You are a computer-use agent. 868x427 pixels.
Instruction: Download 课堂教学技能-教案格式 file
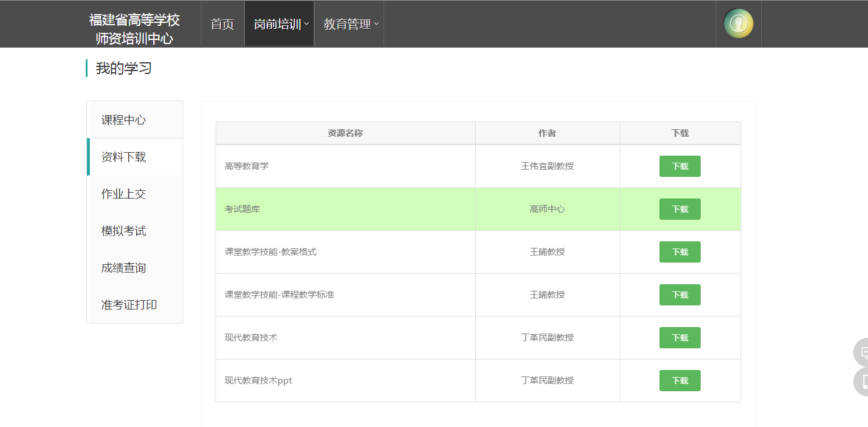pyautogui.click(x=679, y=252)
